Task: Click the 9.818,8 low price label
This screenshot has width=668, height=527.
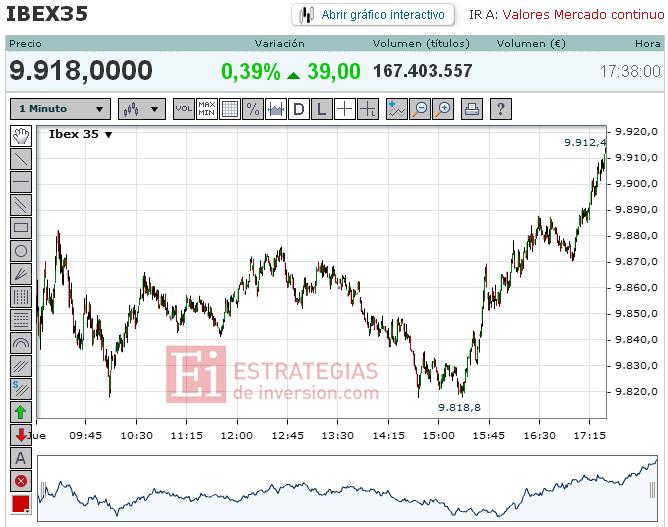Action: click(x=459, y=408)
